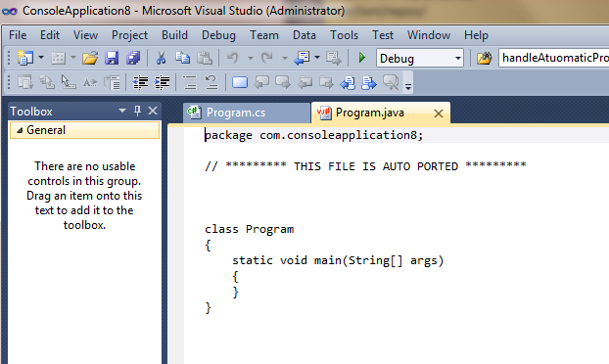
Task: Click the Redo arrow icon
Action: point(267,58)
